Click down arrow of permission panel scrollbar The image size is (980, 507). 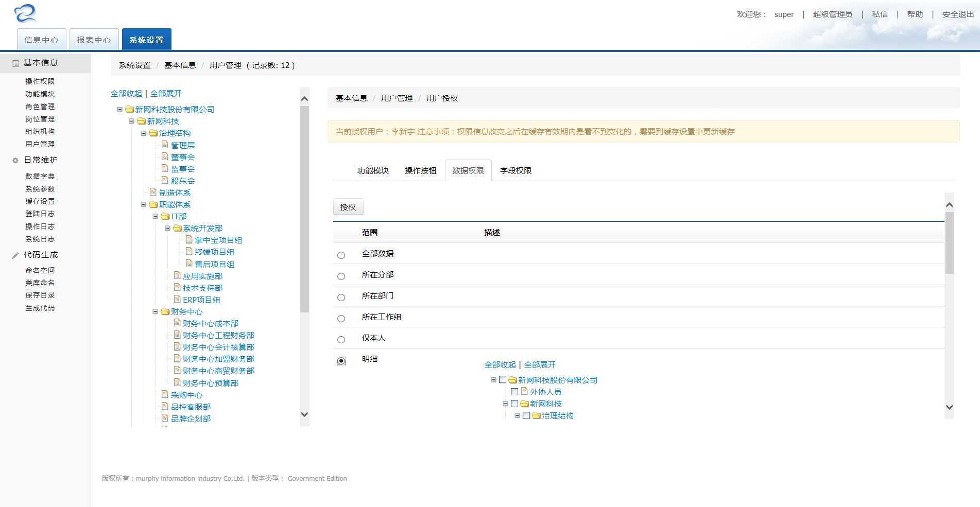pos(950,407)
